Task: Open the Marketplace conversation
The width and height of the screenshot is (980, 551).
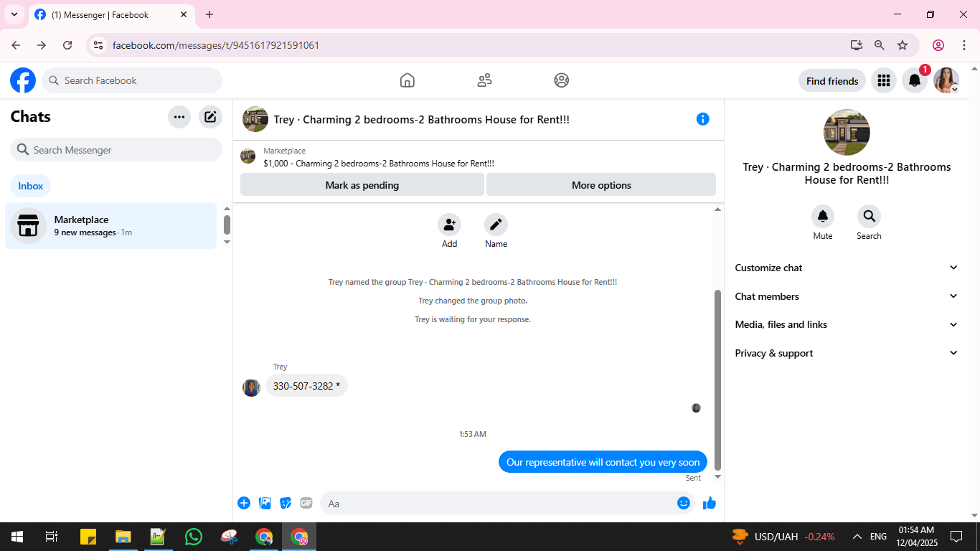Action: 111,226
